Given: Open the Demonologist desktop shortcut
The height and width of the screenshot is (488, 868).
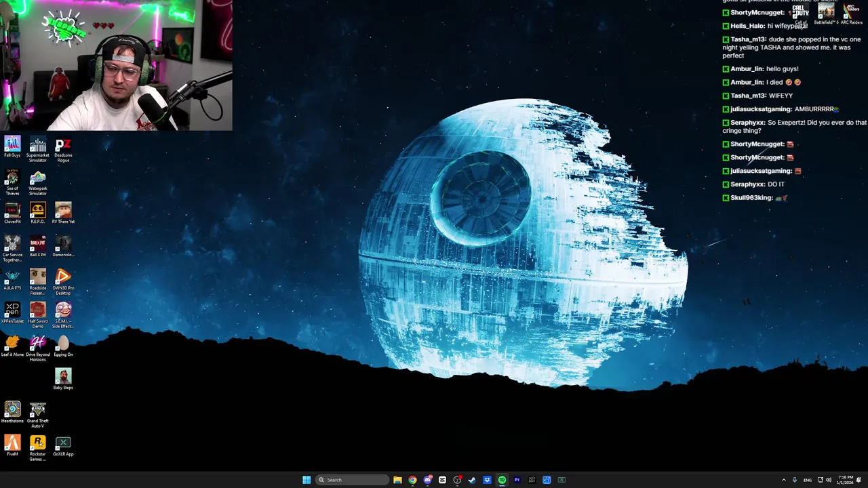Looking at the screenshot, I should click(x=63, y=246).
